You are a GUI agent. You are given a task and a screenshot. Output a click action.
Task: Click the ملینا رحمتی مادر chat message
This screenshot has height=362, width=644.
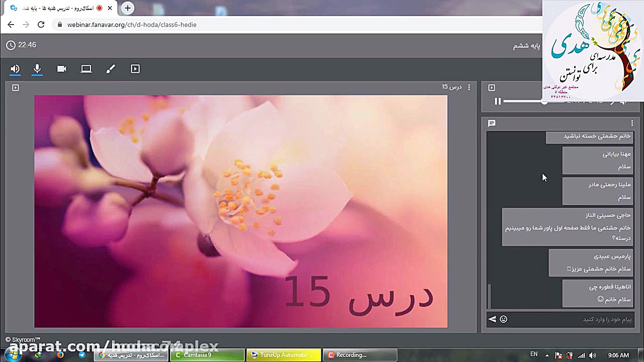[597, 191]
